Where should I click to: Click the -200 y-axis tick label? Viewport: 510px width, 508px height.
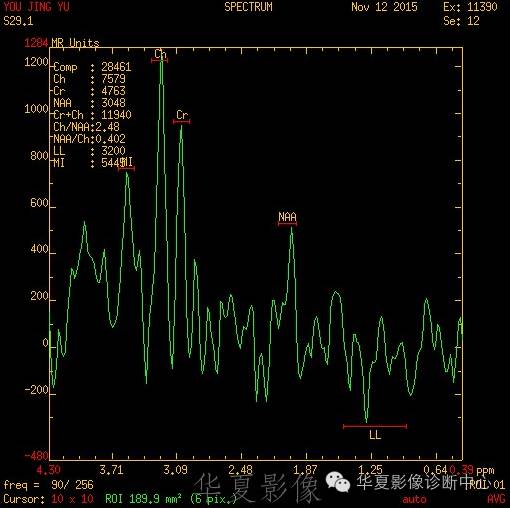click(x=36, y=390)
